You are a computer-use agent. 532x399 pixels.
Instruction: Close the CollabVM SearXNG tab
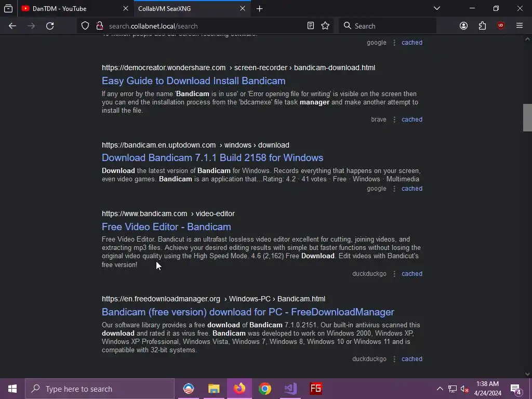pos(243,8)
